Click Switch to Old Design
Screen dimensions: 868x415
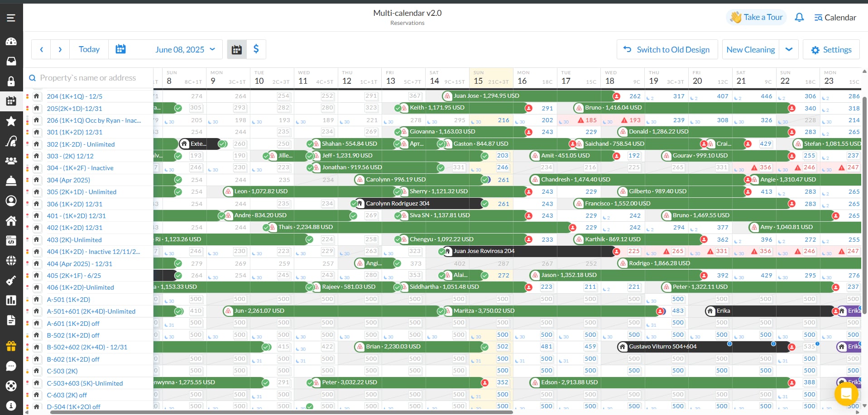(667, 50)
